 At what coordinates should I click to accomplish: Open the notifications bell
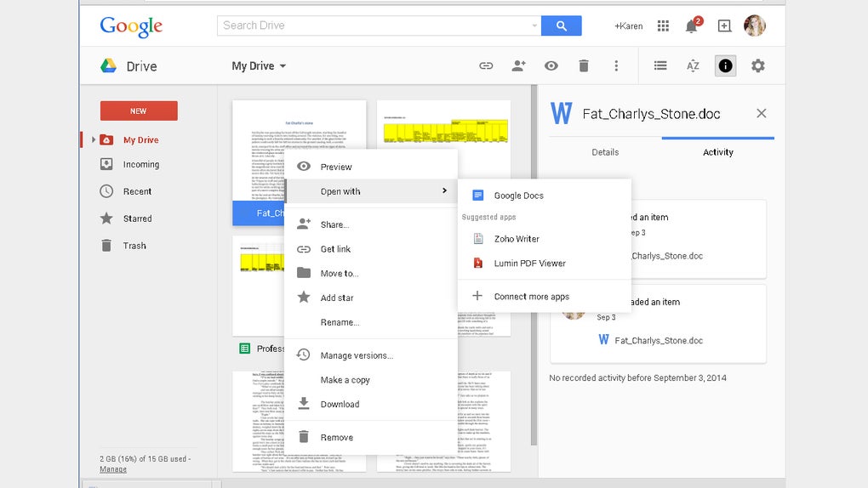click(691, 26)
